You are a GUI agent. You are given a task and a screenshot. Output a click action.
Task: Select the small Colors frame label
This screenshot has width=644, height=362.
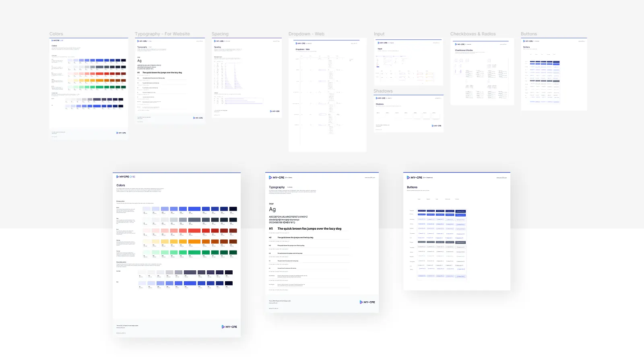(56, 34)
